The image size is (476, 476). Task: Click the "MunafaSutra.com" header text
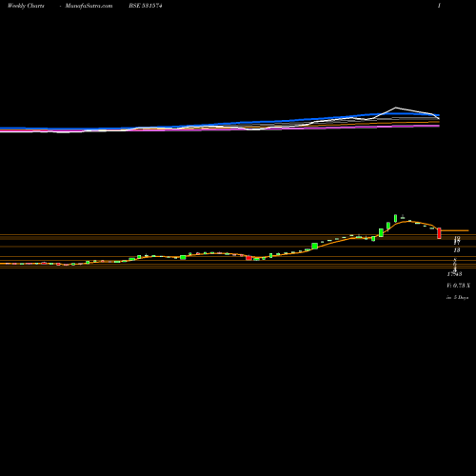coord(89,6)
